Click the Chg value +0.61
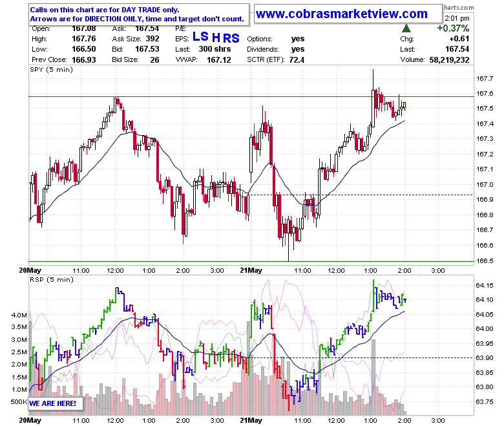Viewport: 504px width, 426px height. click(x=459, y=39)
